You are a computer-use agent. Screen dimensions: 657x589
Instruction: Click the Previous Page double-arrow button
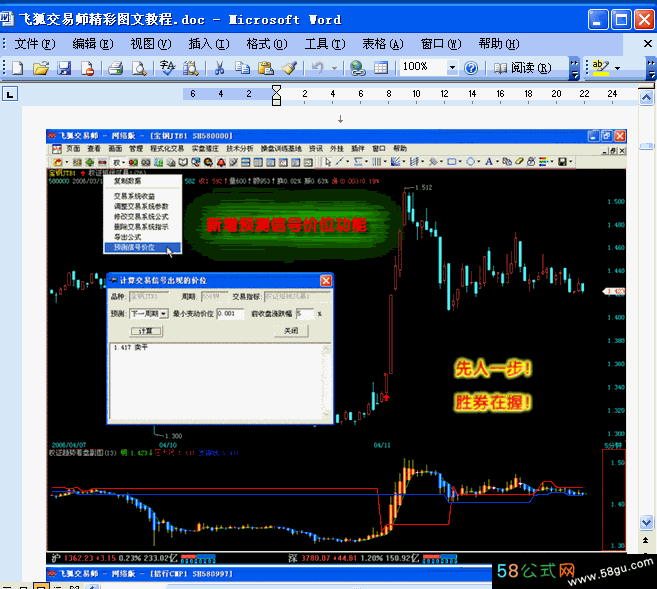(647, 540)
